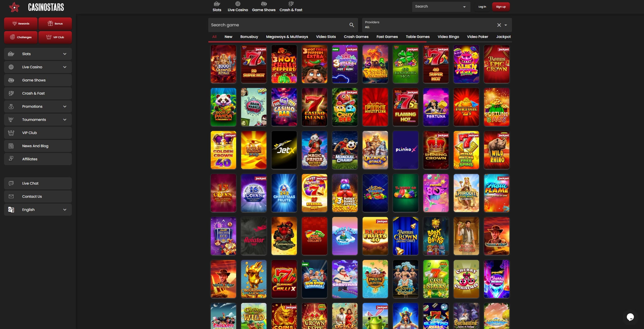Open the Providers dropdown arrow
The width and height of the screenshot is (644, 329).
[x=506, y=25]
